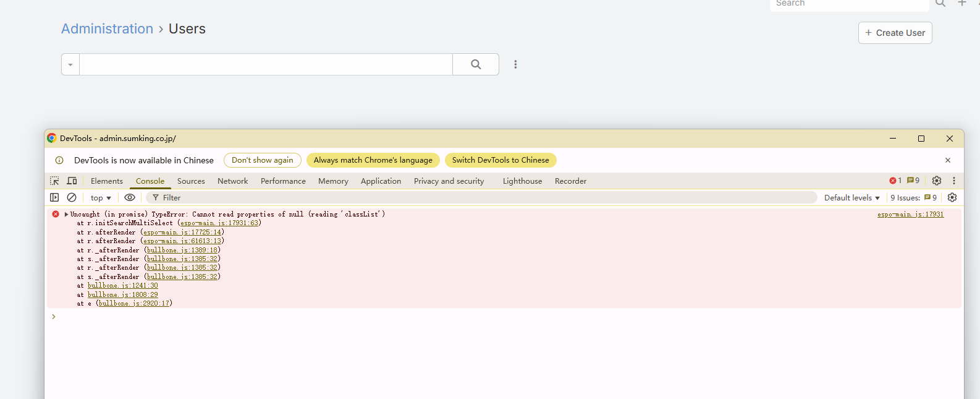
Task: Expand the Uncaught TypeError message triangle
Action: click(66, 214)
